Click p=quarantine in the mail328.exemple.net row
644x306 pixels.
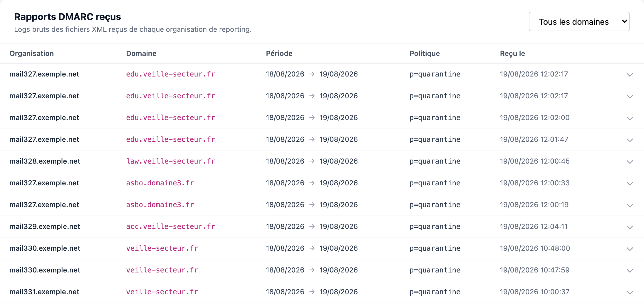(435, 161)
